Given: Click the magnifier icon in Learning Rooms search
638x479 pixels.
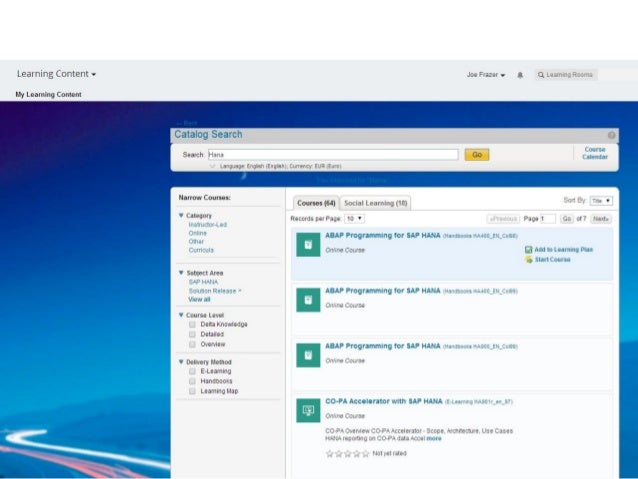Looking at the screenshot, I should click(x=541, y=75).
